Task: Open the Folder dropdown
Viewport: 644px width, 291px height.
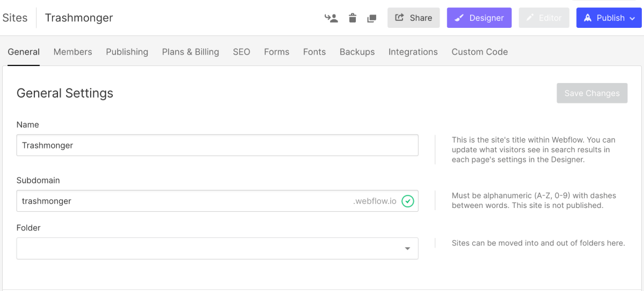Action: tap(217, 249)
